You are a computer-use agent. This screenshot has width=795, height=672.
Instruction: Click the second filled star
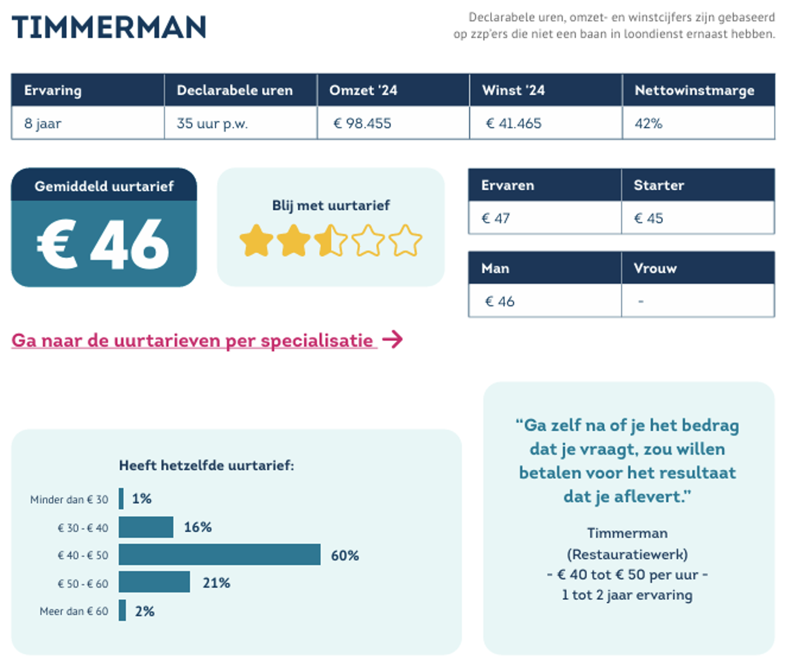click(x=294, y=241)
